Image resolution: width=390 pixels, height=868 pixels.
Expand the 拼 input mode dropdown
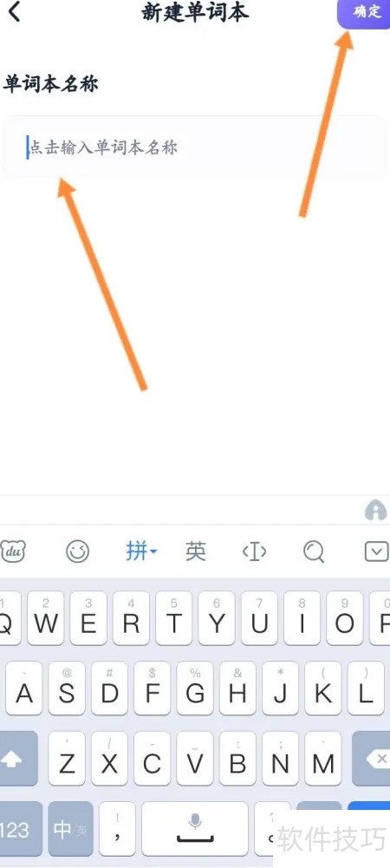pyautogui.click(x=141, y=551)
